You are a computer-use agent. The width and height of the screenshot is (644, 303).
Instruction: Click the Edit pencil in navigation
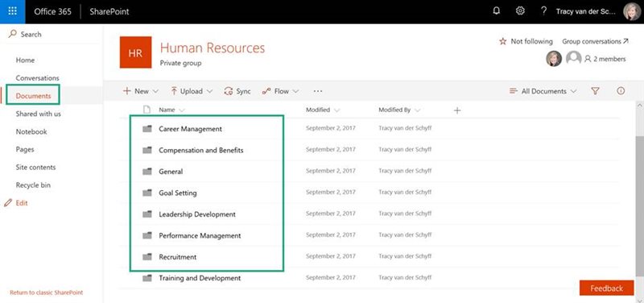[8, 203]
